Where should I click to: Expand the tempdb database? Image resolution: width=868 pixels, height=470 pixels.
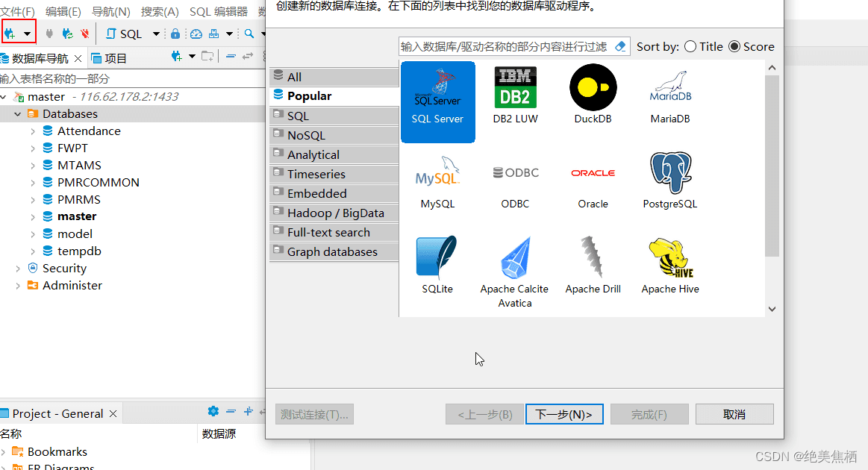pyautogui.click(x=33, y=251)
